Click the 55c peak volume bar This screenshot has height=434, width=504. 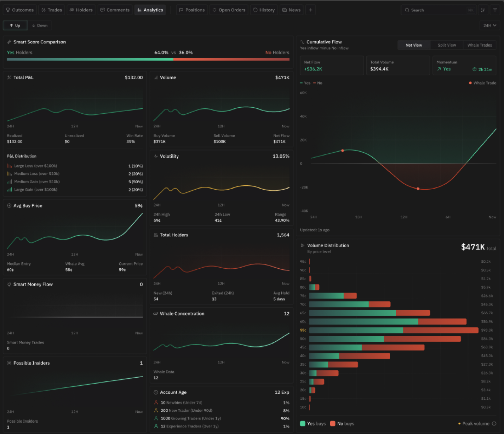click(x=394, y=330)
